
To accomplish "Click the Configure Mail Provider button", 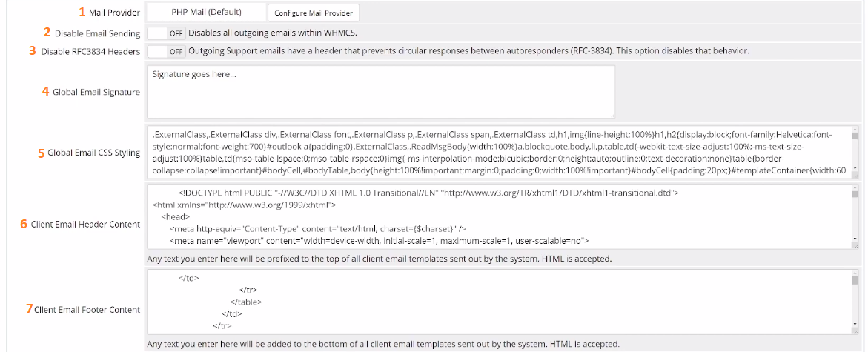I will tap(313, 13).
